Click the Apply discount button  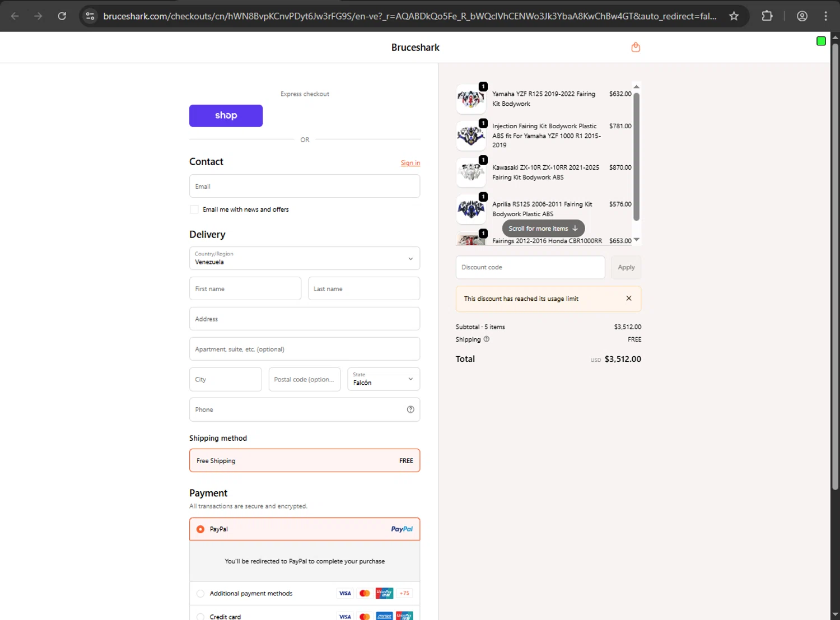pos(626,267)
